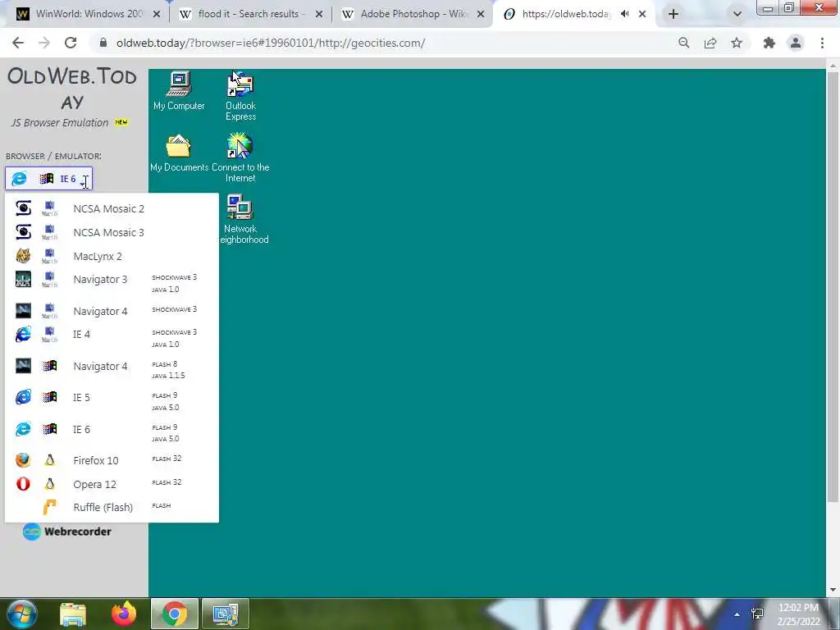Open the tab search chevron
The width and height of the screenshot is (840, 630).
pyautogui.click(x=737, y=15)
